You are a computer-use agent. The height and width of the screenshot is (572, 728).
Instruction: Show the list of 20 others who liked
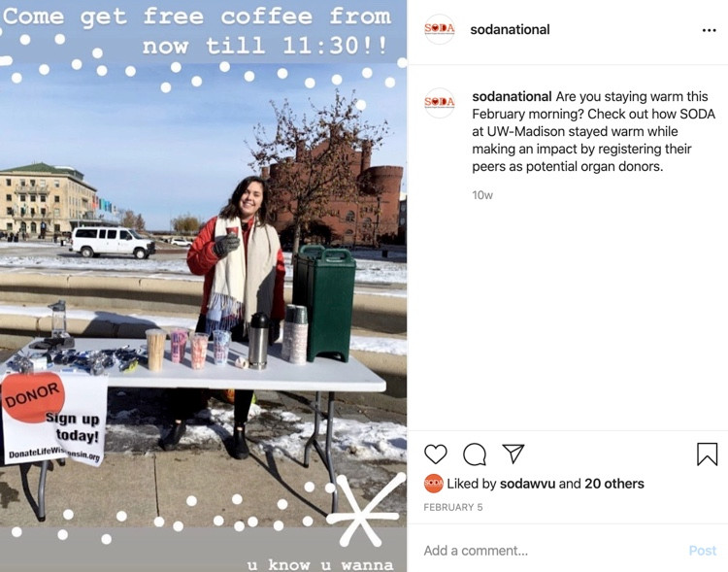(614, 484)
